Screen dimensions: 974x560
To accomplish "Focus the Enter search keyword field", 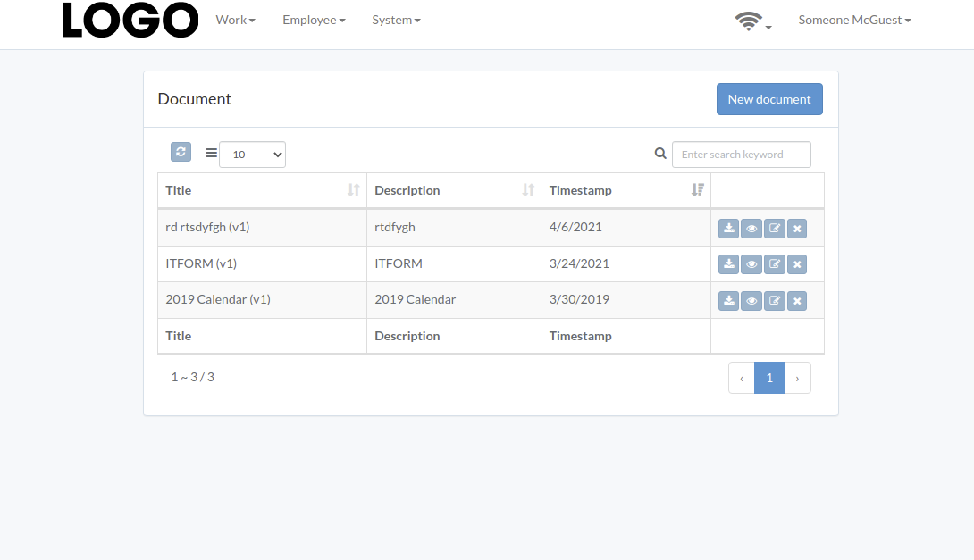I will [742, 155].
